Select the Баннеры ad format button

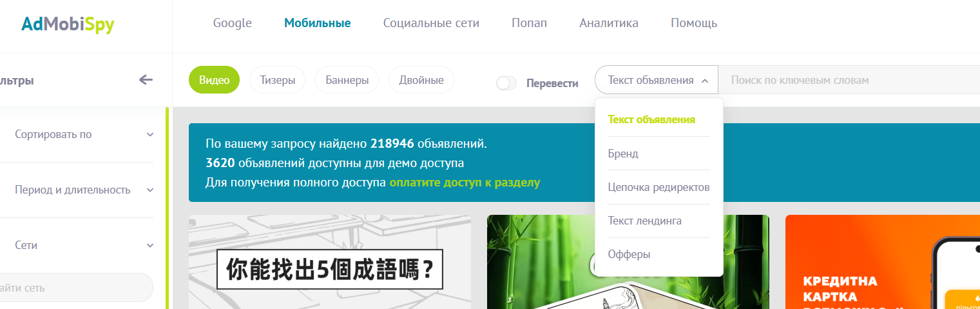[347, 80]
